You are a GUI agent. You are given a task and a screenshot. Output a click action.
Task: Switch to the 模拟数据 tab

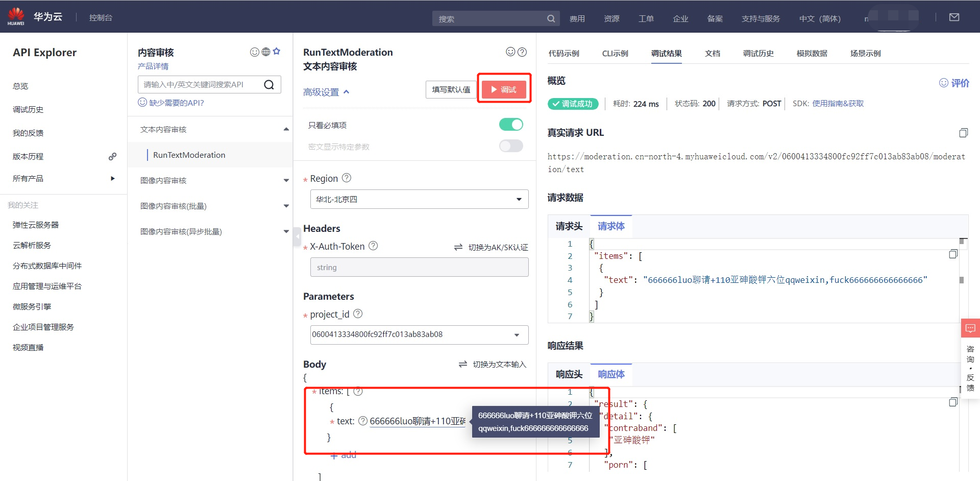812,54
